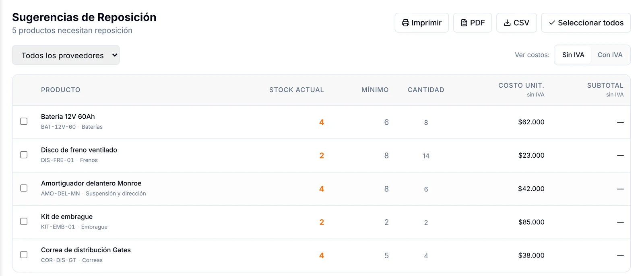Screen dimensions: 644x276
Task: Click the checkmark icon on Seleccionar todos
Action: click(x=552, y=23)
